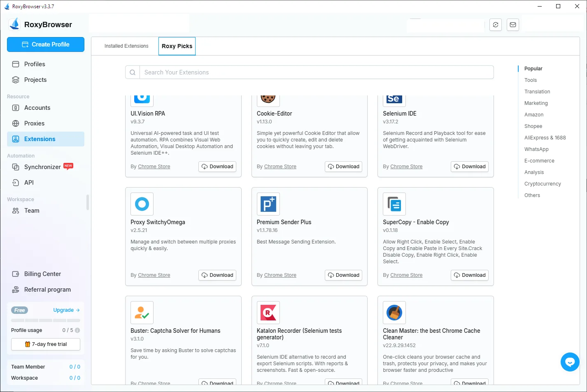Focus the Search Your Extensions field
The width and height of the screenshot is (587, 392).
pos(317,72)
